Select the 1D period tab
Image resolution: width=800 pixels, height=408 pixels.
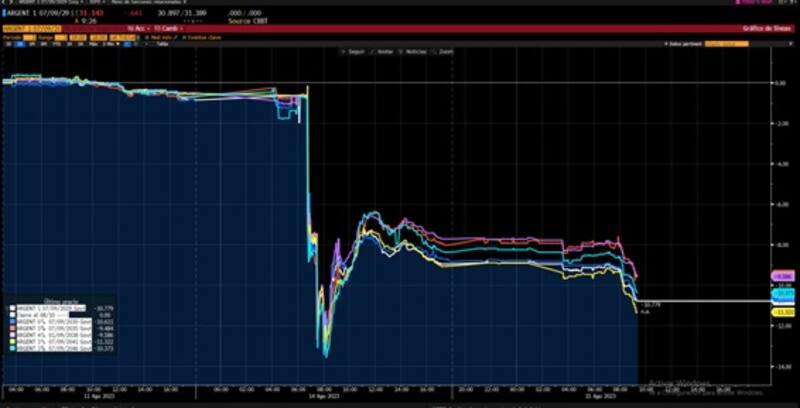click(9, 44)
